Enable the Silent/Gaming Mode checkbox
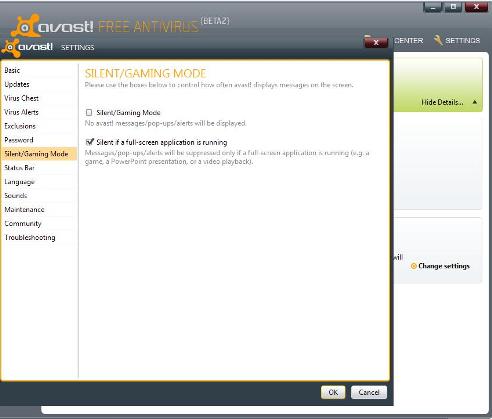 89,113
